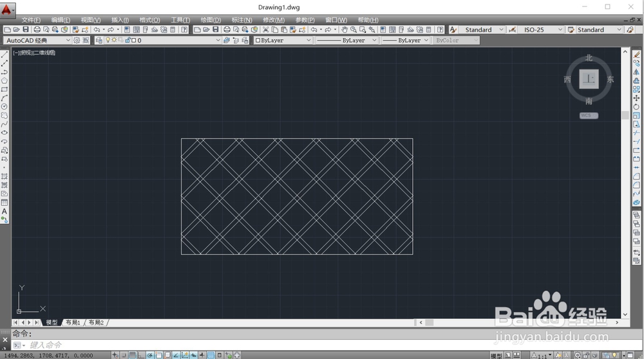This screenshot has height=359, width=644.
Task: Open the 修改(M) menu
Action: (x=274, y=20)
